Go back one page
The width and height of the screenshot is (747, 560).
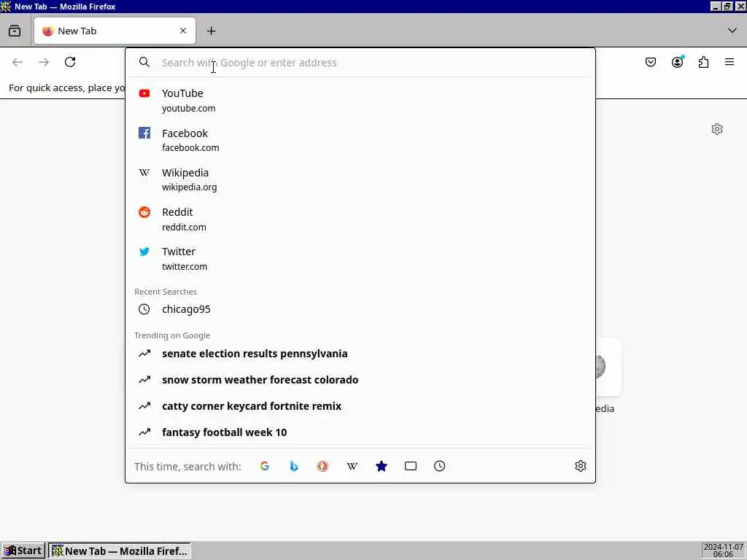tap(18, 63)
